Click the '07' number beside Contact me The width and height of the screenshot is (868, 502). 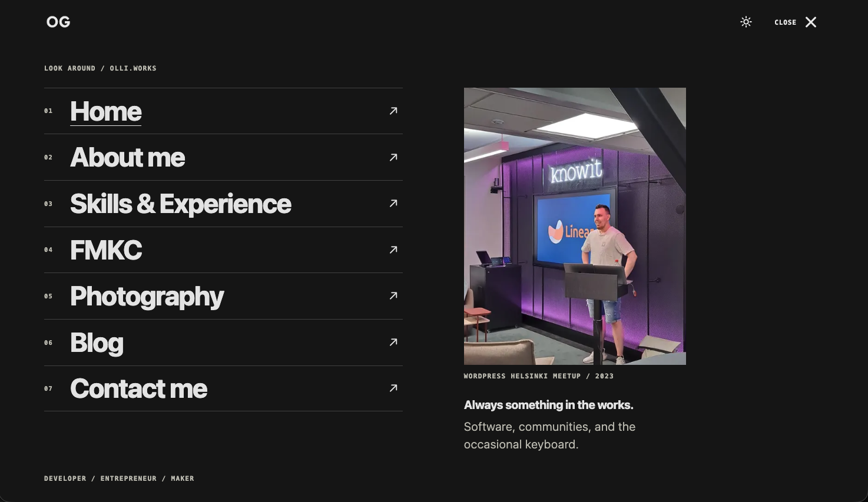pos(48,388)
